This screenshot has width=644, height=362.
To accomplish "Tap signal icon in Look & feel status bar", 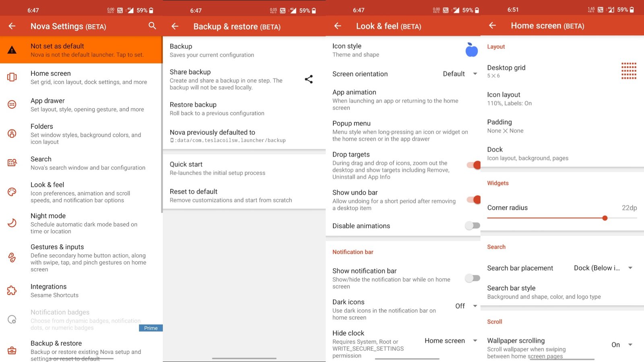I will 456,10.
